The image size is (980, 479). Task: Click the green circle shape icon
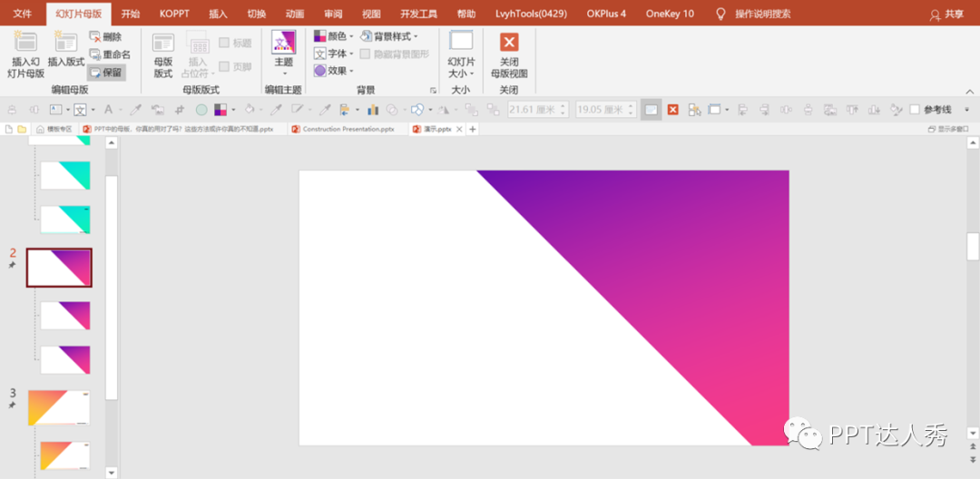pyautogui.click(x=201, y=110)
